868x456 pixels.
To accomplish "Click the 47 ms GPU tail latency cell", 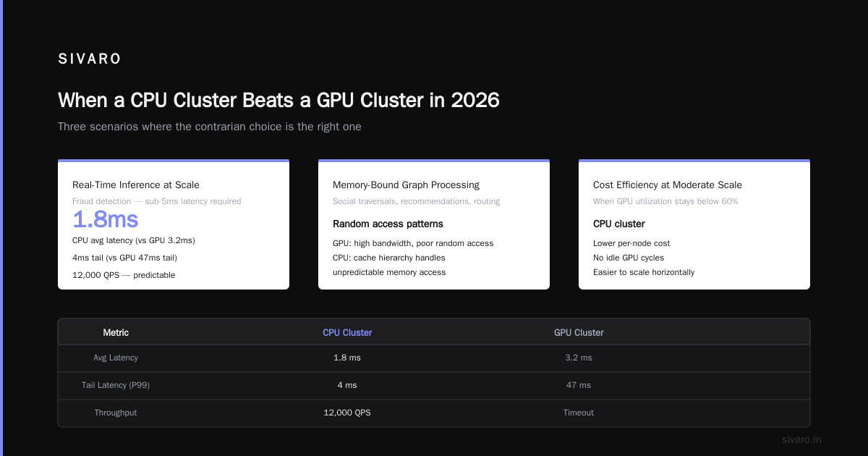I will 579,385.
